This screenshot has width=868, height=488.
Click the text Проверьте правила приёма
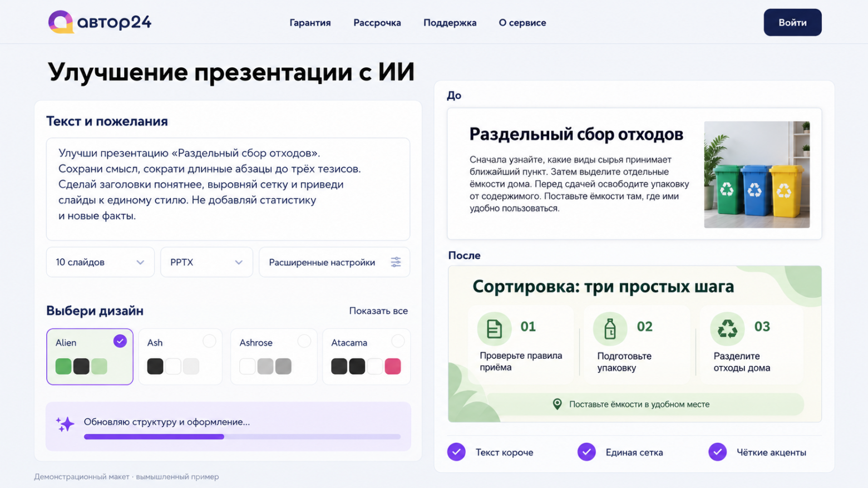click(521, 361)
